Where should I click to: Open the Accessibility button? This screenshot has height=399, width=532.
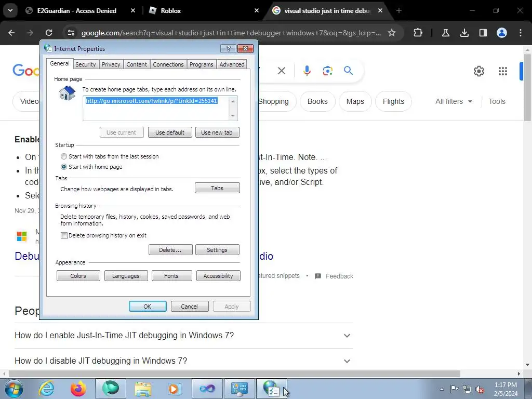[218, 276]
